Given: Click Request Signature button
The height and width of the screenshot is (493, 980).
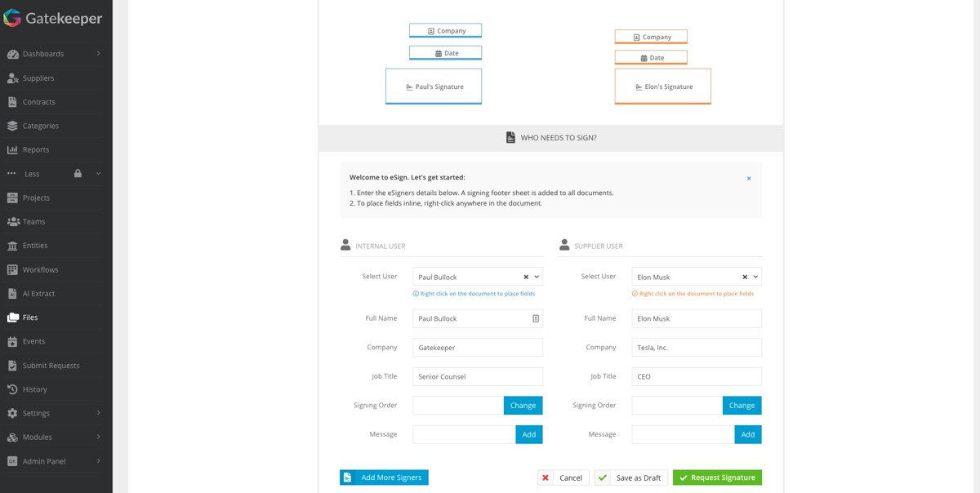Looking at the screenshot, I should [x=717, y=477].
